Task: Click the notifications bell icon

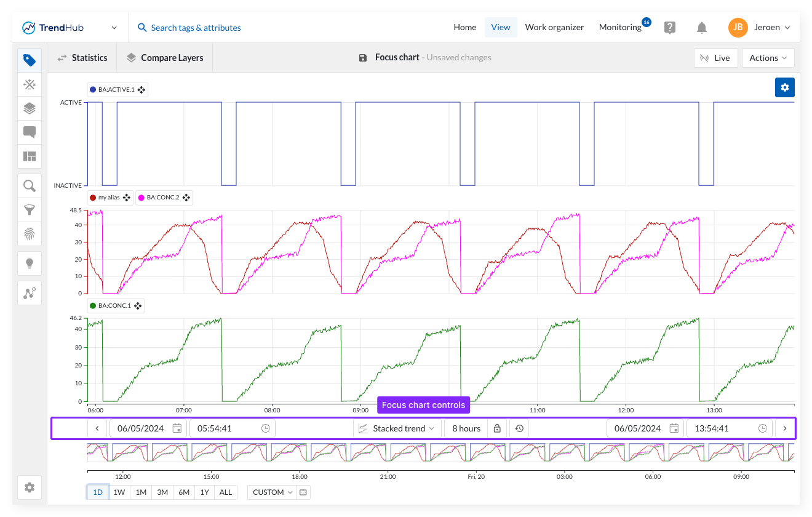Action: pos(701,28)
